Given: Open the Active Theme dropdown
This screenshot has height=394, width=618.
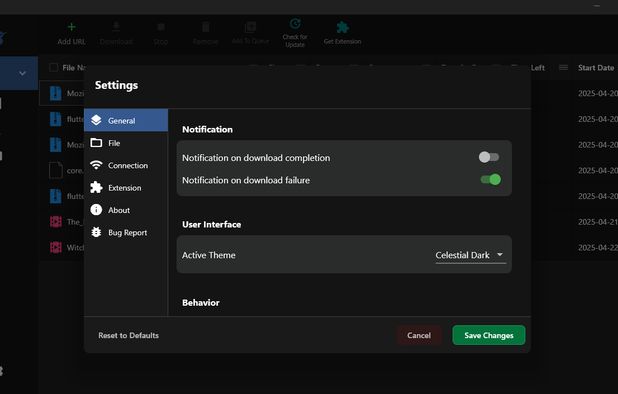Looking at the screenshot, I should click(470, 255).
